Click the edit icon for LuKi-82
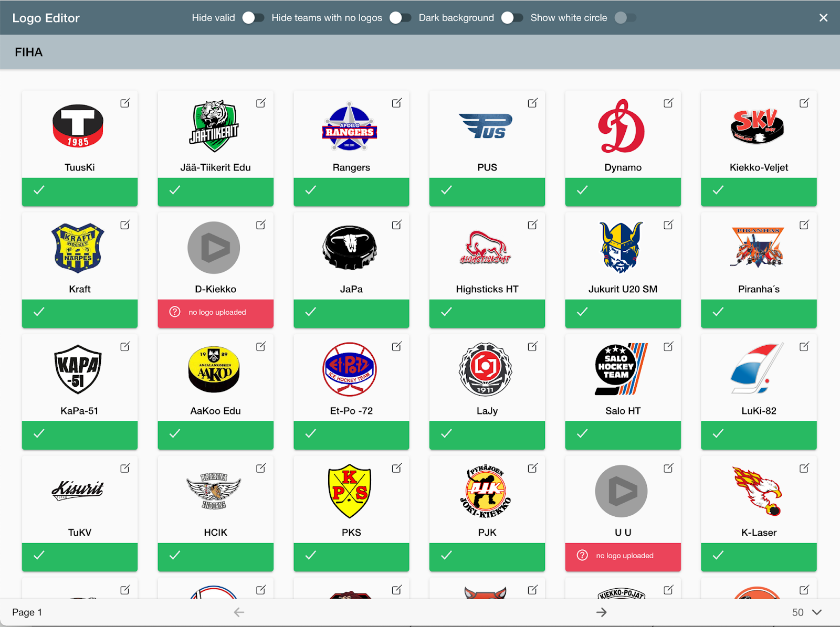The width and height of the screenshot is (840, 627). [x=804, y=346]
